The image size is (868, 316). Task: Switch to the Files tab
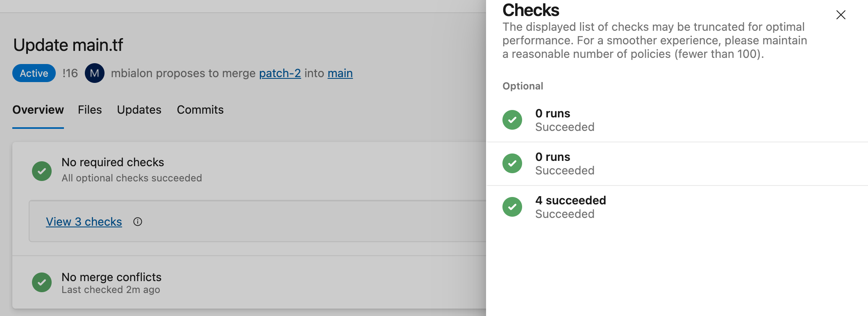90,110
